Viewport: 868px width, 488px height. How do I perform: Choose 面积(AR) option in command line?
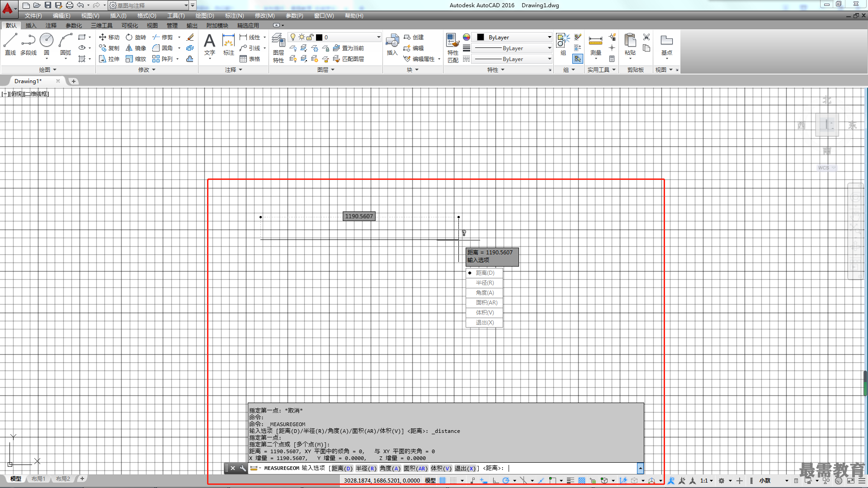tap(415, 468)
